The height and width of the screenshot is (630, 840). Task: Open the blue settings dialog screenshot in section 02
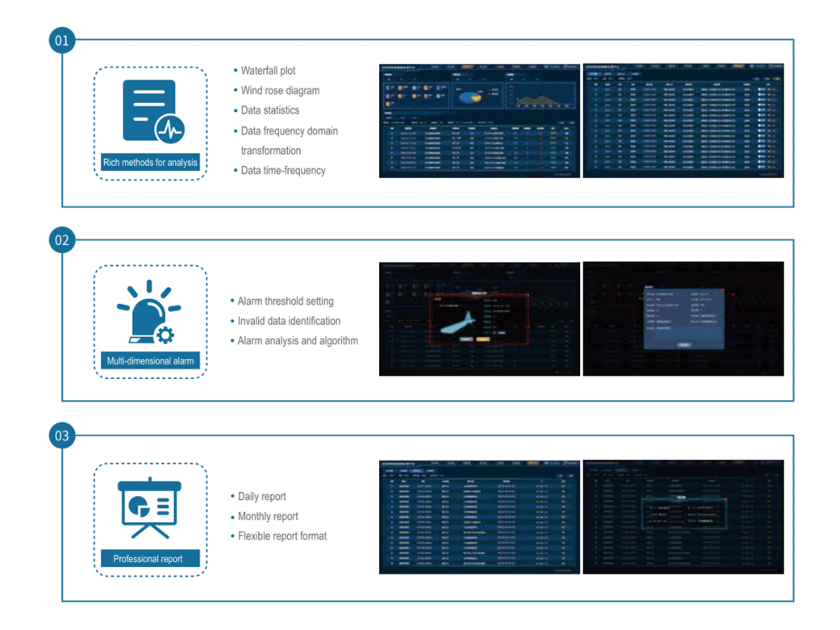(x=683, y=319)
